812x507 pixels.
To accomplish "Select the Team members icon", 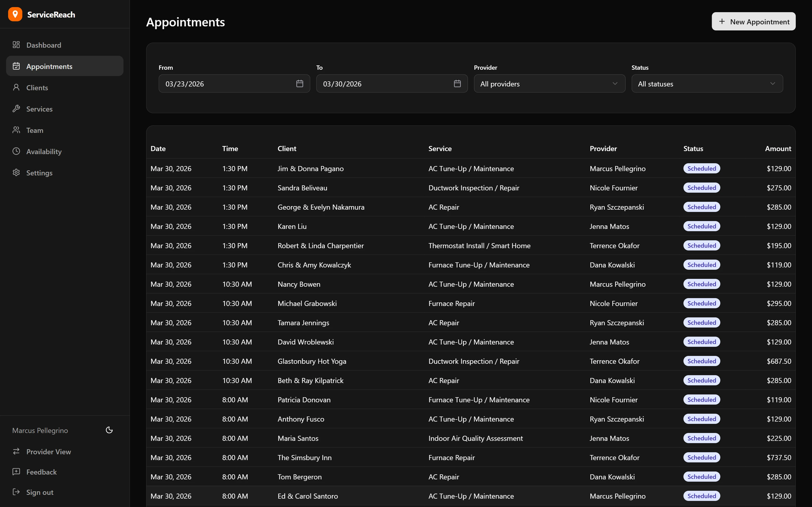I will click(x=16, y=130).
